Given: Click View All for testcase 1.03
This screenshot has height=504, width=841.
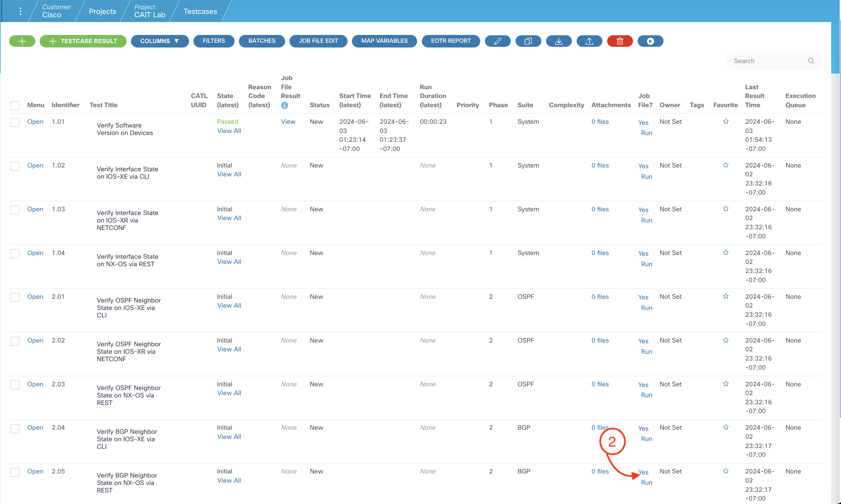Looking at the screenshot, I should (x=229, y=218).
